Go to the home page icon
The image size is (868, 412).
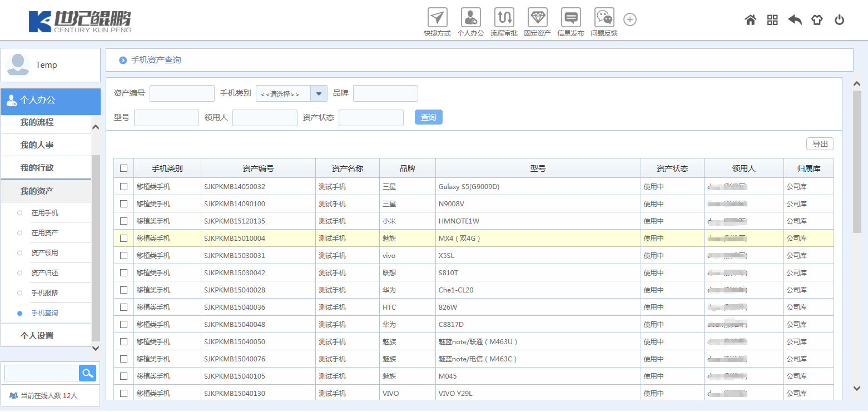coord(750,20)
